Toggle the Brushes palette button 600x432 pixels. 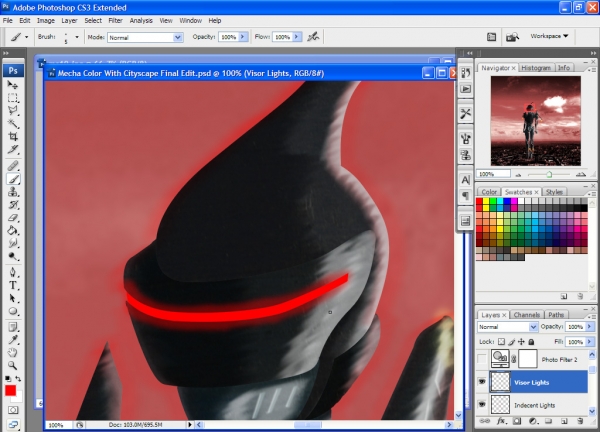tap(491, 37)
